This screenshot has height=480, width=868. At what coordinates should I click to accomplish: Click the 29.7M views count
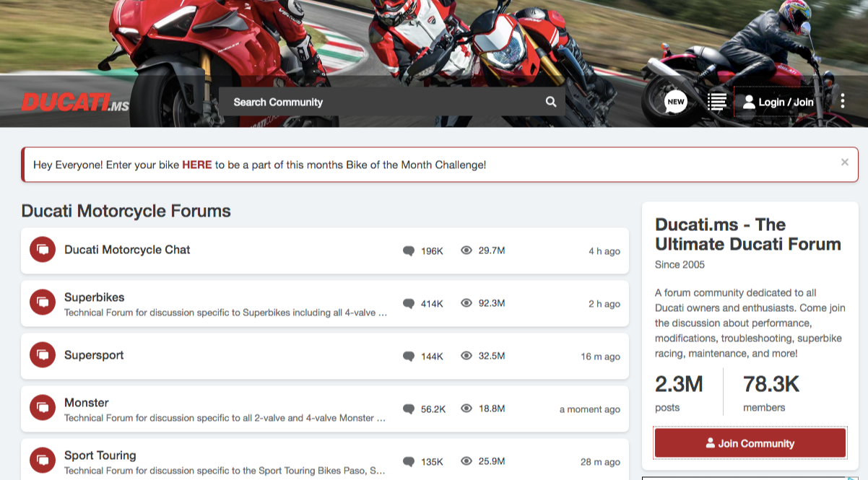492,250
